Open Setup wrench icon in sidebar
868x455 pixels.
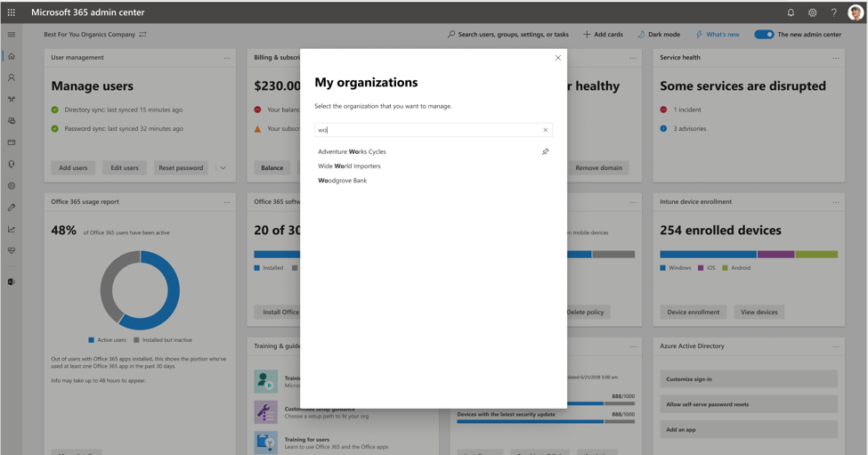coord(11,207)
